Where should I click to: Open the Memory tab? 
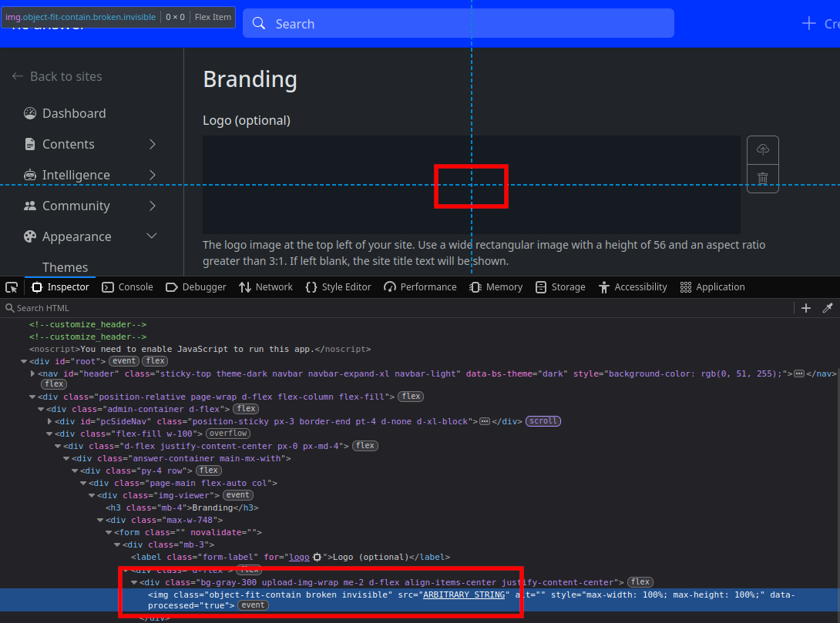coord(496,287)
